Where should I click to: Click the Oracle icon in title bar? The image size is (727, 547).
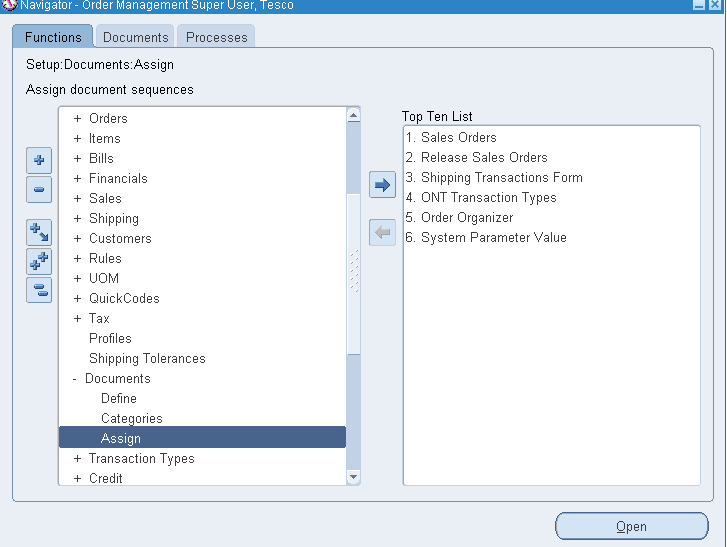(9, 6)
